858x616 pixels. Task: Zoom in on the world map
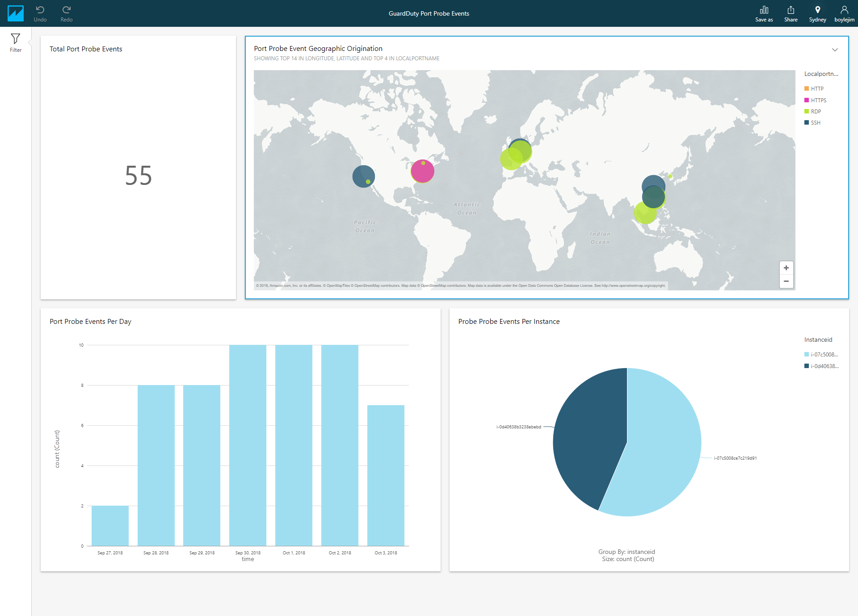tap(786, 268)
